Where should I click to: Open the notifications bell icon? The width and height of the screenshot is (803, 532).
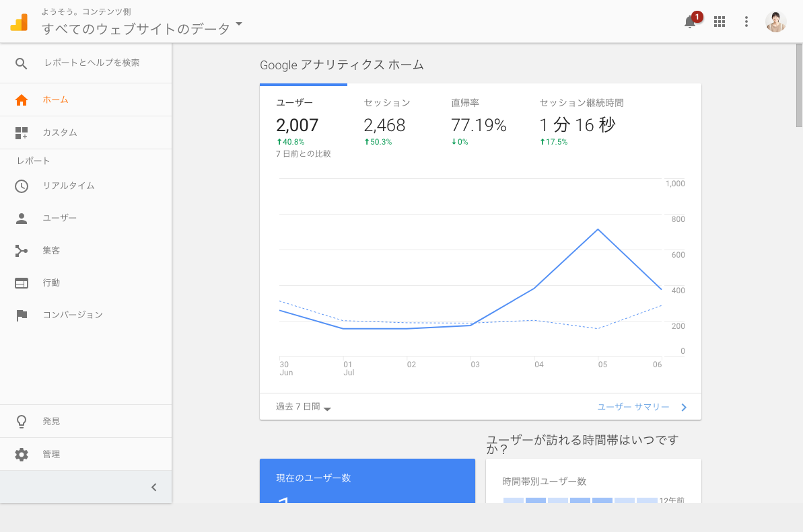click(x=690, y=22)
